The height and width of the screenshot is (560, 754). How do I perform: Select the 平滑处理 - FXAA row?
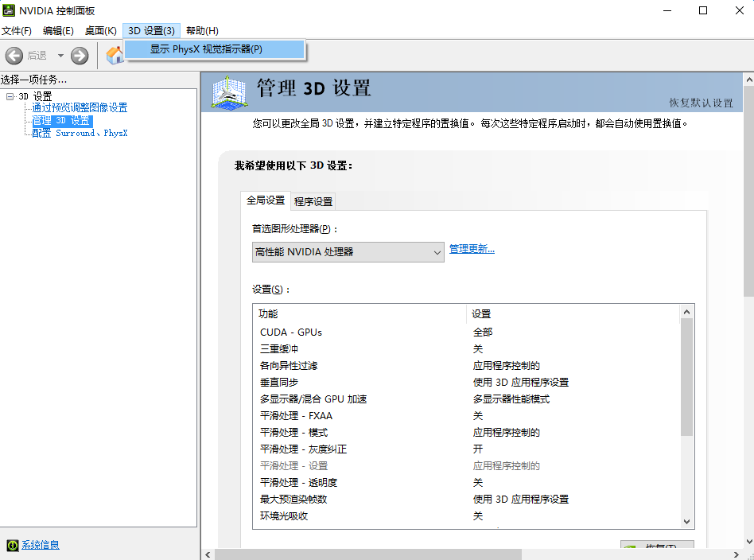pyautogui.click(x=466, y=416)
